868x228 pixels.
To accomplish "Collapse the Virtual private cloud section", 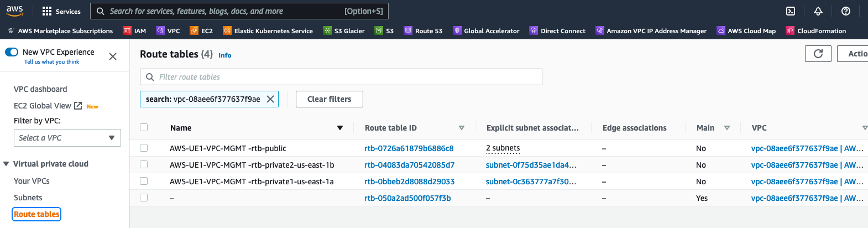I will 6,164.
